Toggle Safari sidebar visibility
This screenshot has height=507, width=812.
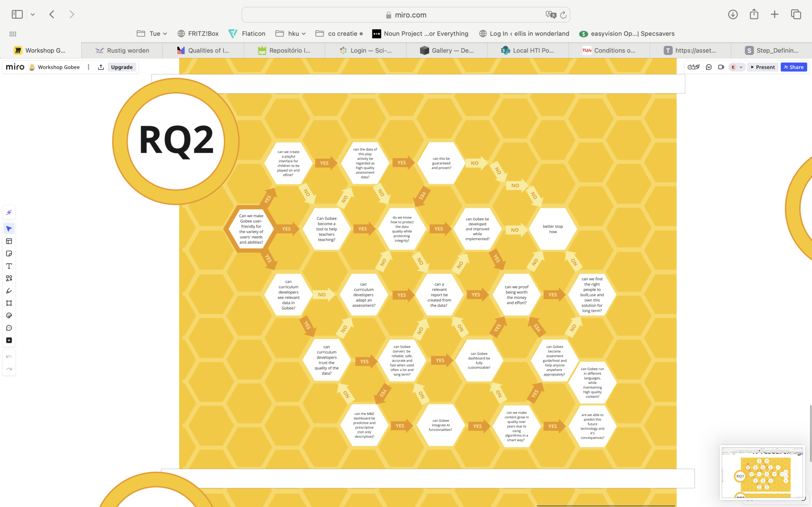click(17, 15)
